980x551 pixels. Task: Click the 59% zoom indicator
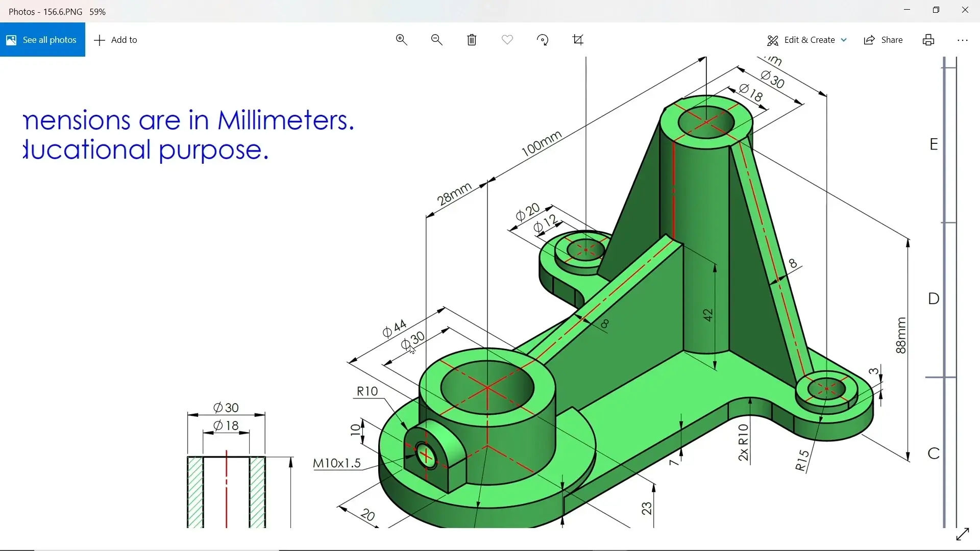point(97,11)
